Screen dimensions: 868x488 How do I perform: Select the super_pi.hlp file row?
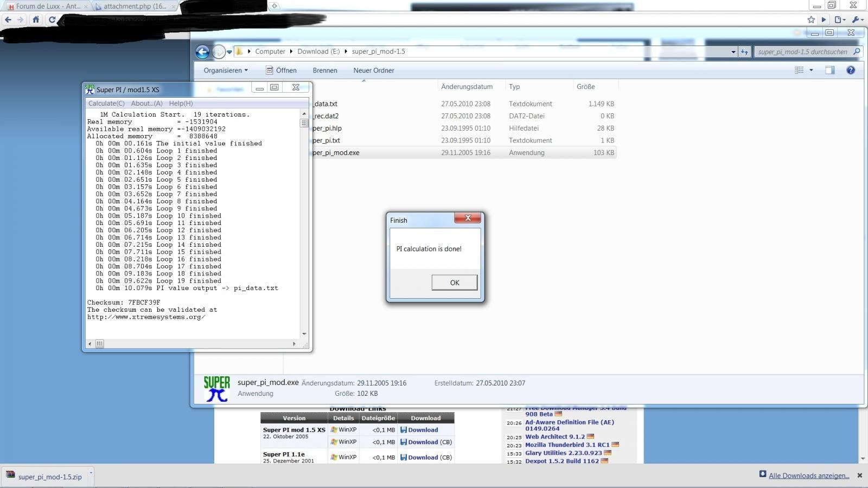pyautogui.click(x=464, y=129)
